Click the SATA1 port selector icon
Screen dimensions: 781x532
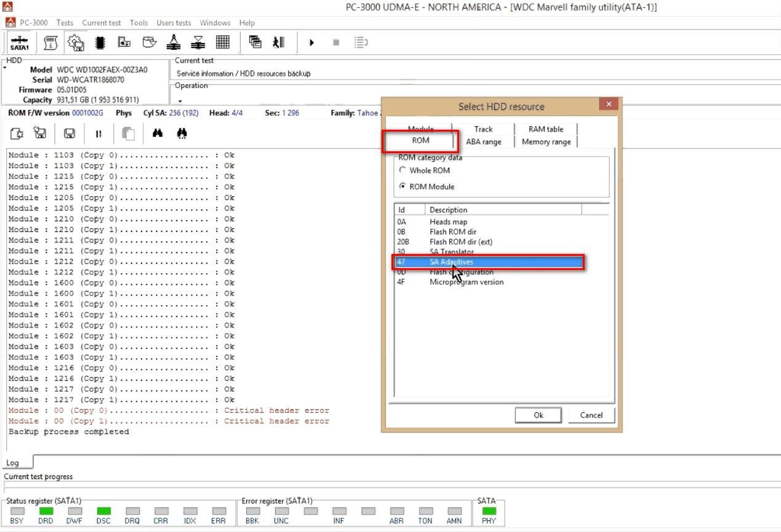click(x=19, y=42)
